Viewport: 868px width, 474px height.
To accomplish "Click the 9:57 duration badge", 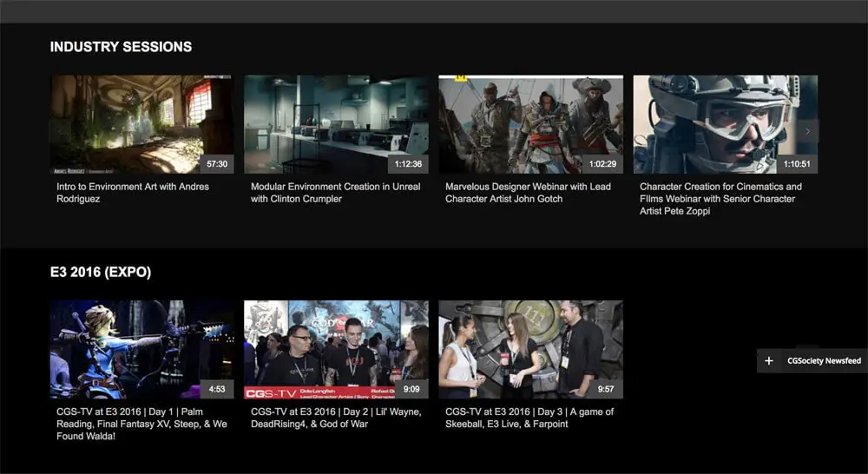I will tap(606, 389).
